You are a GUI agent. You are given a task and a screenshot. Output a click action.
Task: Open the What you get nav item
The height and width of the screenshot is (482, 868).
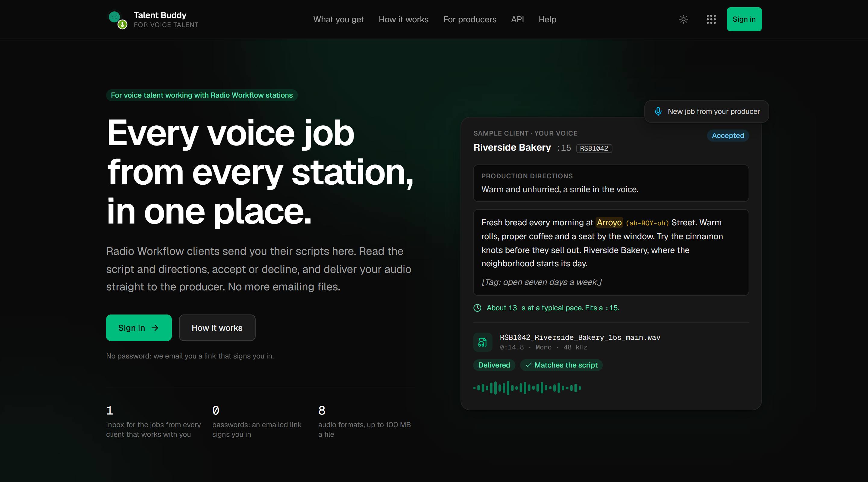tap(338, 20)
